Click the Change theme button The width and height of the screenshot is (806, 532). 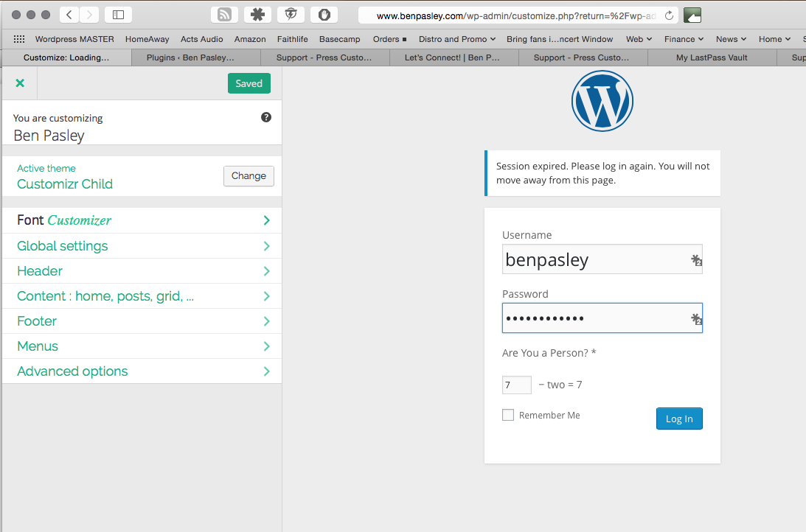coord(249,176)
